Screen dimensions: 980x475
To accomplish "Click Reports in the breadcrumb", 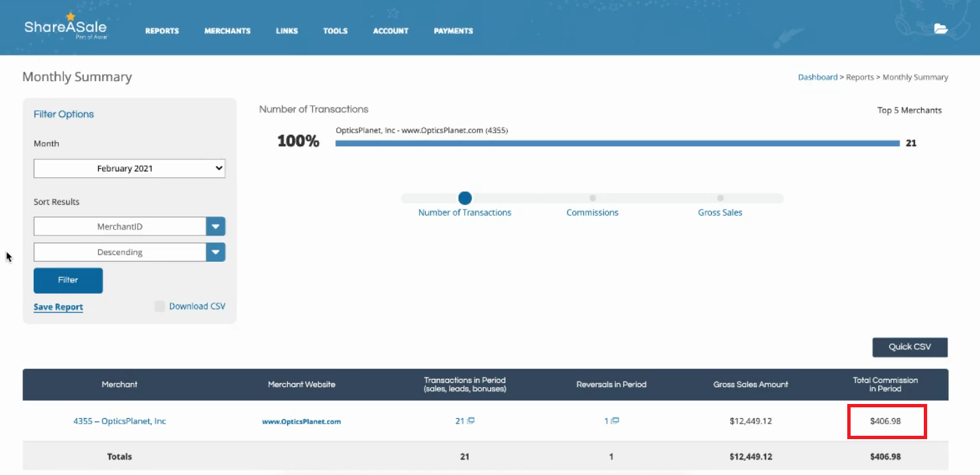I will [x=860, y=77].
